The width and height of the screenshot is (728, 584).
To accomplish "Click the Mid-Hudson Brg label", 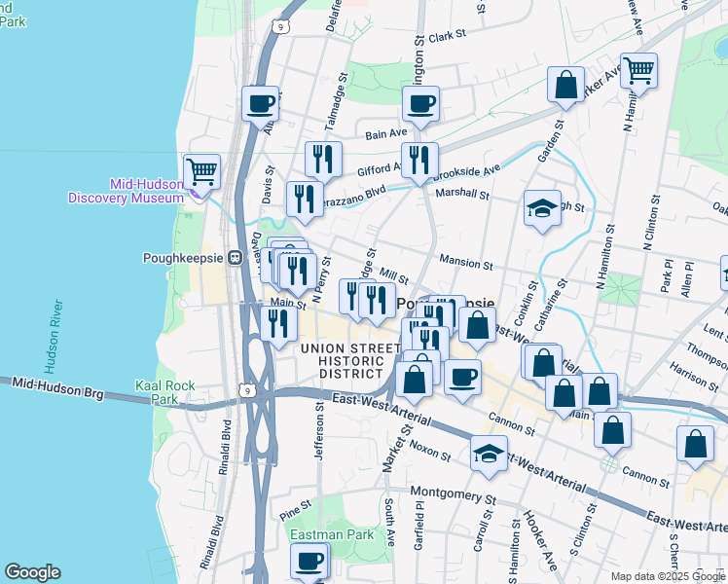I will [57, 389].
